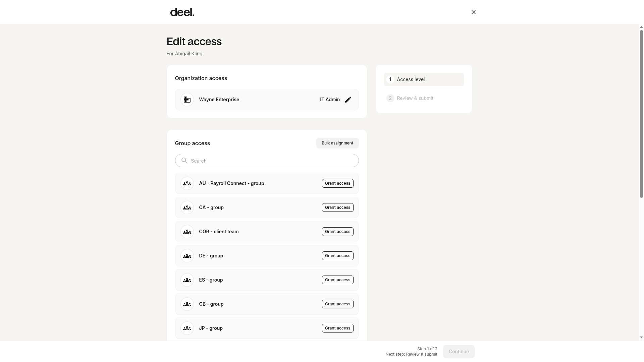Open Bulk assignment
Screen dimensions: 644x362
(x=337, y=143)
